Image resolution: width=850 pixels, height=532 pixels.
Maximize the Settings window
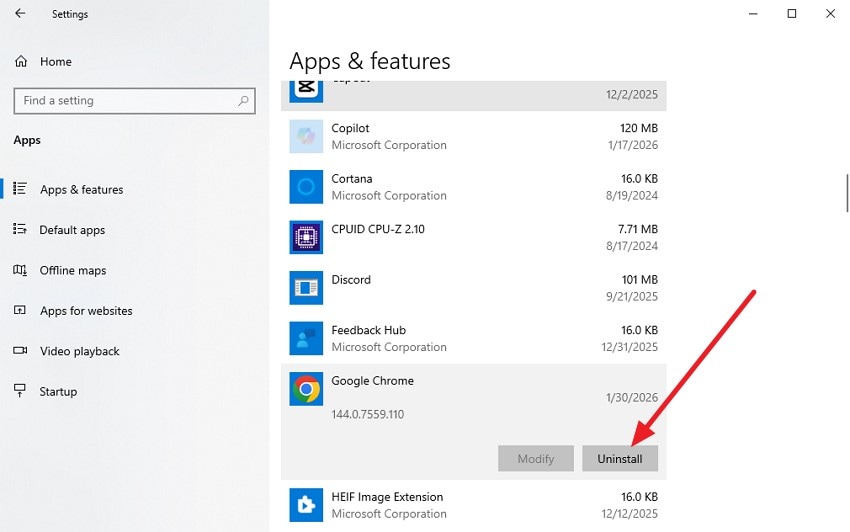pyautogui.click(x=791, y=14)
